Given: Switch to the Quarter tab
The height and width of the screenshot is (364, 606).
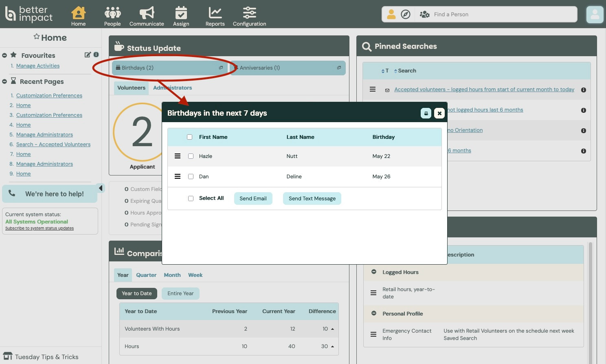Looking at the screenshot, I should coord(146,275).
